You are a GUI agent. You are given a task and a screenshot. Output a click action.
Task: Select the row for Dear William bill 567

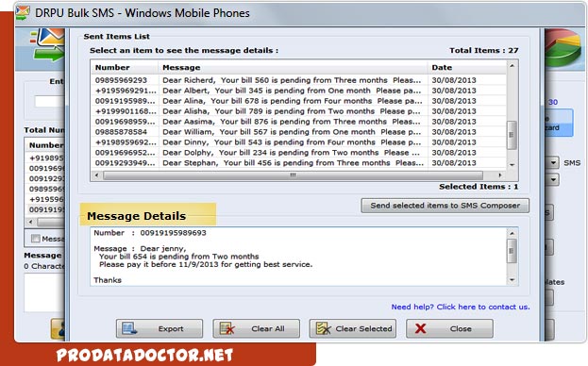point(298,132)
